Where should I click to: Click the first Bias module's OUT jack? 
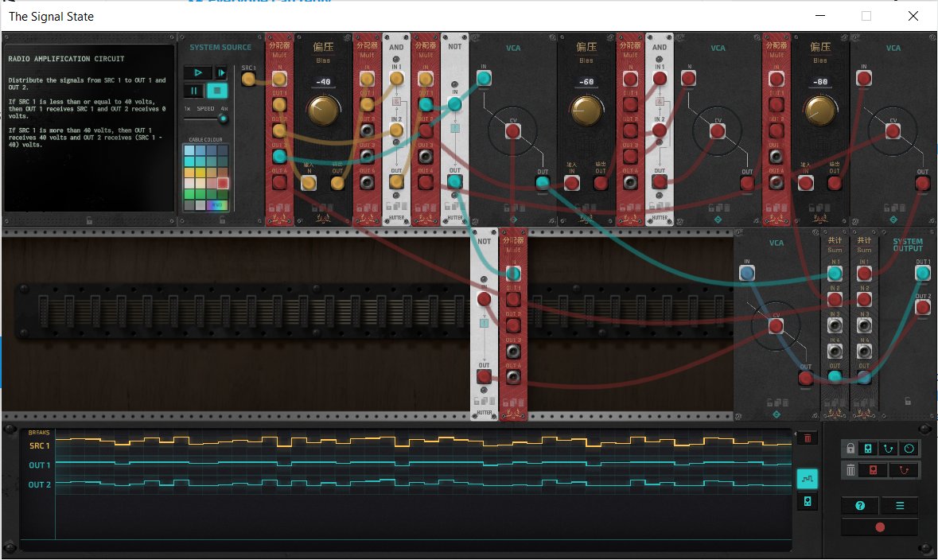click(337, 183)
